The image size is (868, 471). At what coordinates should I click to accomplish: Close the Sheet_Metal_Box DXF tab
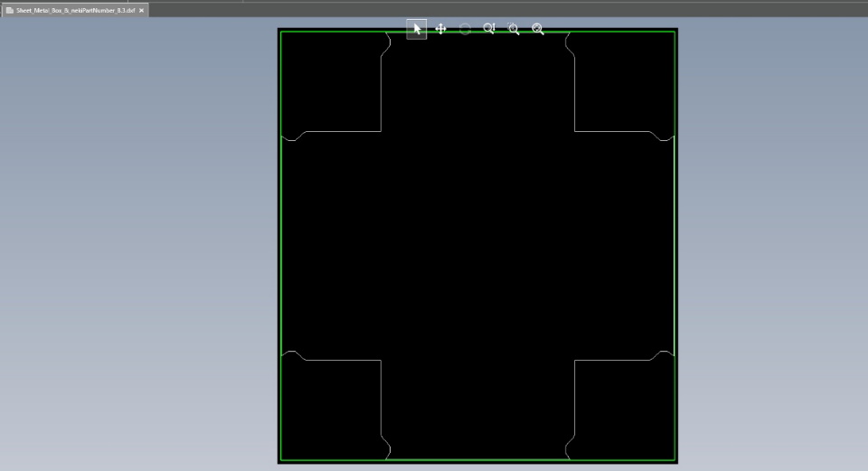[142, 10]
